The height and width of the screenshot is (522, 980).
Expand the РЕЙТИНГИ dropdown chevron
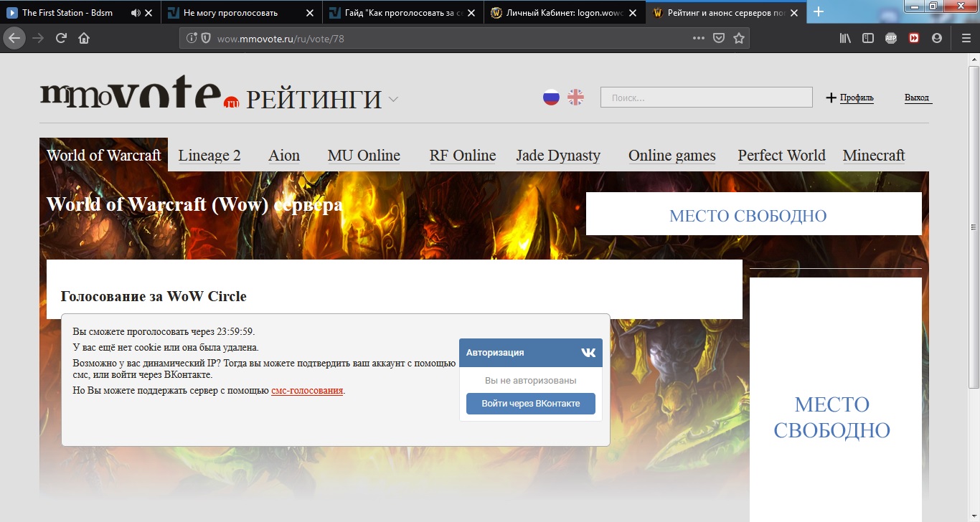tap(393, 99)
